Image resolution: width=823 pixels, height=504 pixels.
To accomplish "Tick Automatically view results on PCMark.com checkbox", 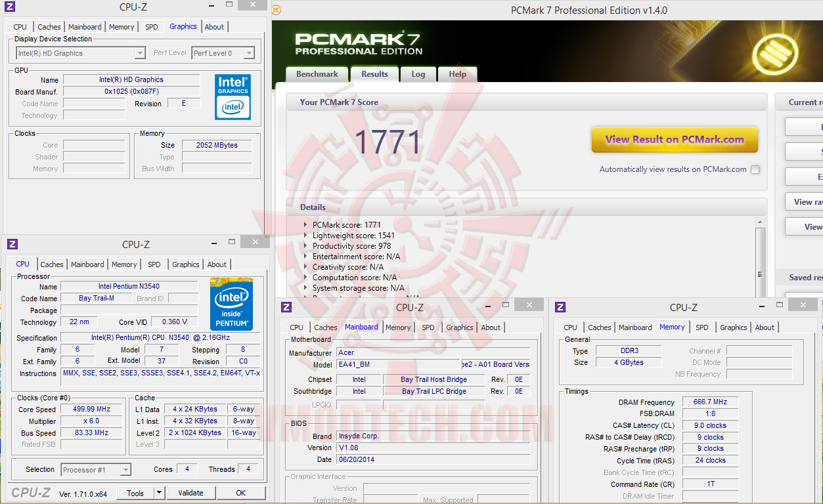I will pos(755,169).
